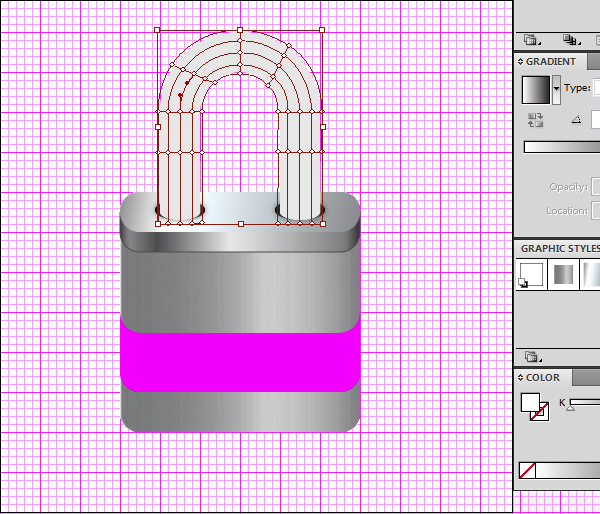Click the K slider track

585,402
